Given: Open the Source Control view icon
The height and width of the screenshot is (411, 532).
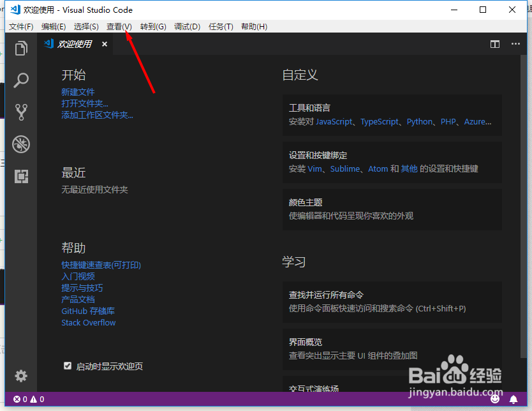Looking at the screenshot, I should click(x=21, y=112).
